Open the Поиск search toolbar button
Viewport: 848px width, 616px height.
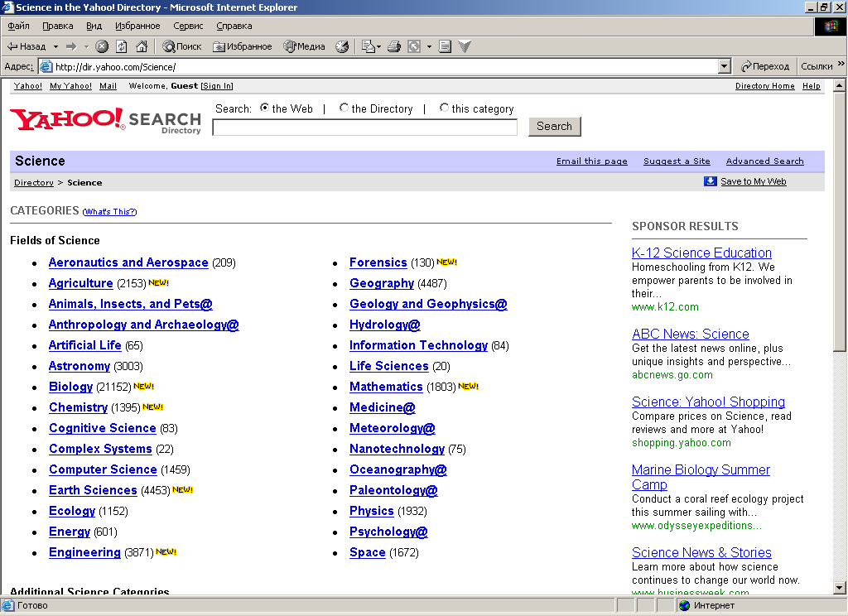coord(181,46)
